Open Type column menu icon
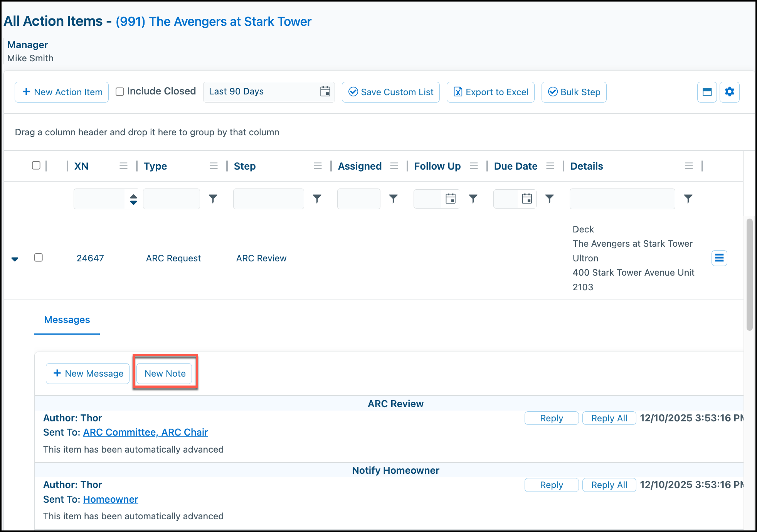 pos(214,166)
